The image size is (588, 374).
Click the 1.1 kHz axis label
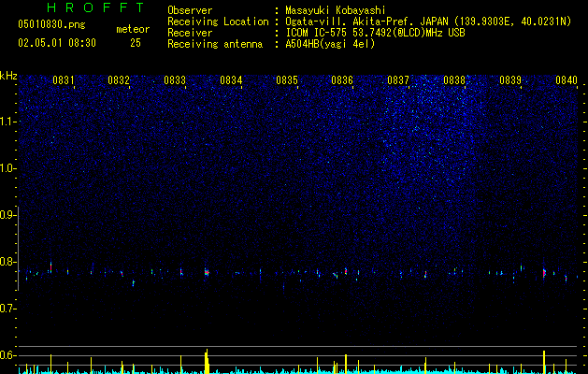(8, 122)
